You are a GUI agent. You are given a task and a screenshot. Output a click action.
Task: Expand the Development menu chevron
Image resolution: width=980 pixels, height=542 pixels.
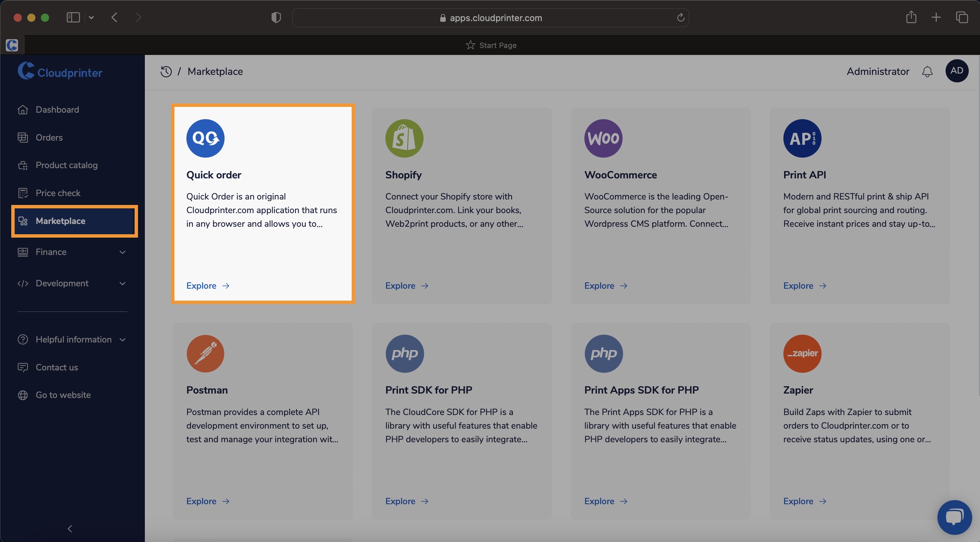[x=123, y=284]
